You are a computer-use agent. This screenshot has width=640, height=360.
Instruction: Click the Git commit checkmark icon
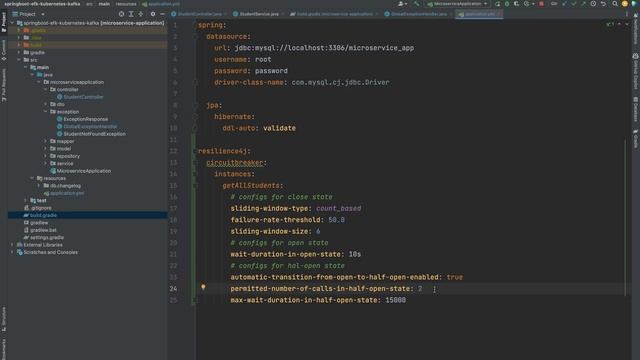pyautogui.click(x=573, y=4)
